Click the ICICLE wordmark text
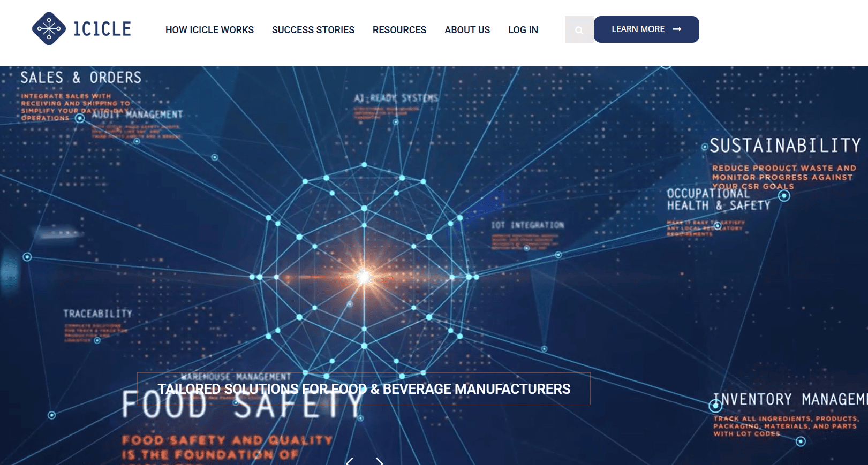The image size is (868, 465). [102, 29]
